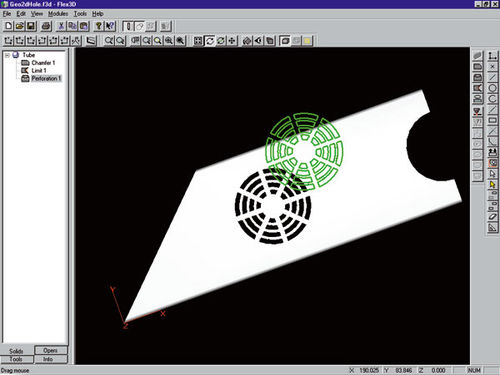Create a new file with the toolbar icon
Image resolution: width=500 pixels, height=375 pixels.
(x=9, y=26)
